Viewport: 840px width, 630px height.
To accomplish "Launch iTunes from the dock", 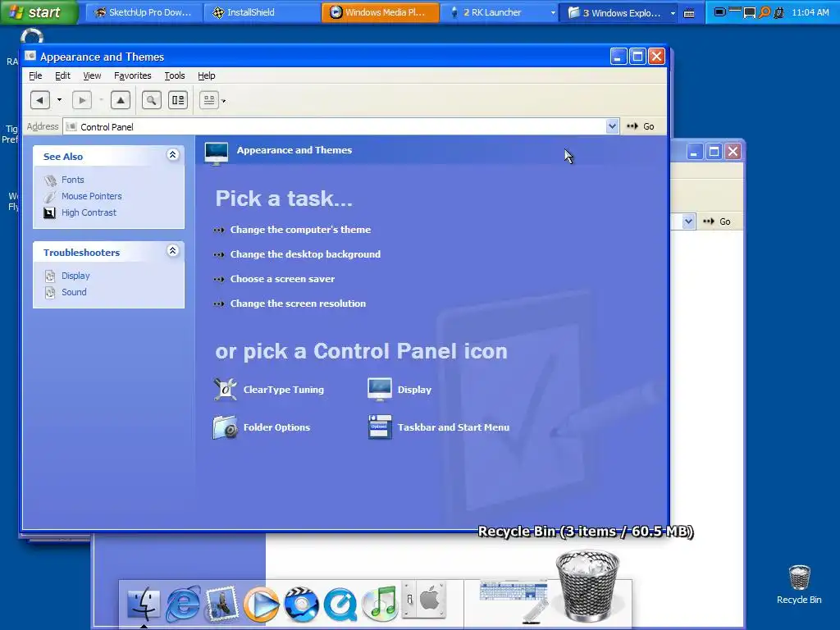I will (380, 604).
